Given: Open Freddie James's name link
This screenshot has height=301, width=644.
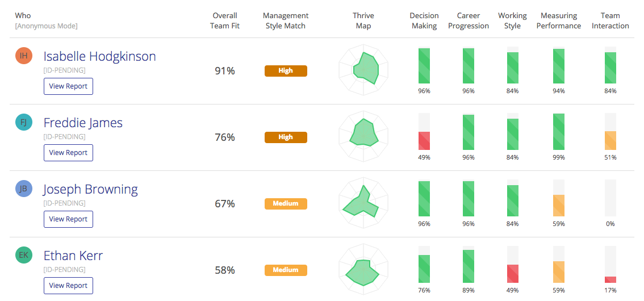Looking at the screenshot, I should coord(83,123).
